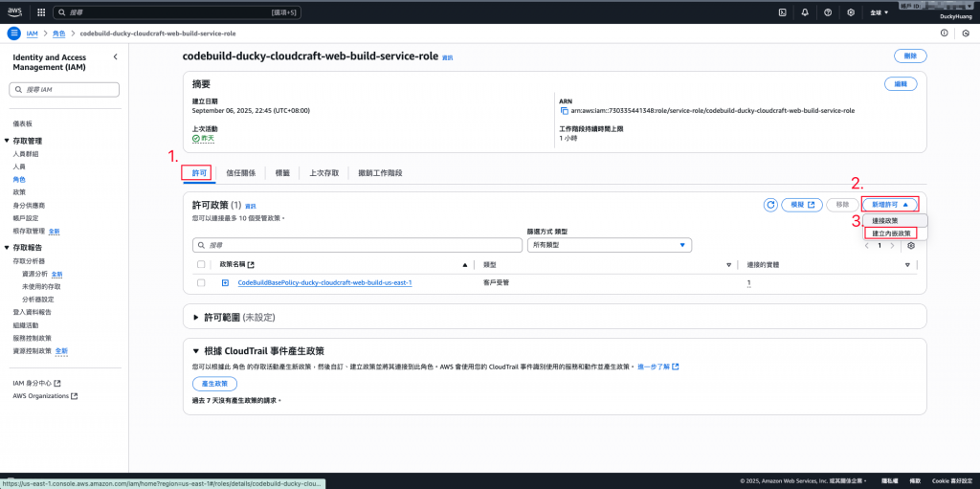This screenshot has width=980, height=489.
Task: Open the CloudShell icon in the top bar
Action: (x=782, y=11)
